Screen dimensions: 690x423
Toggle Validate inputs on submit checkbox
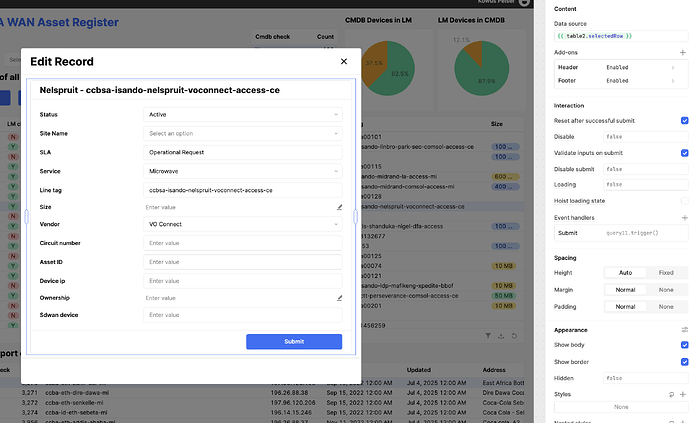[x=683, y=153]
